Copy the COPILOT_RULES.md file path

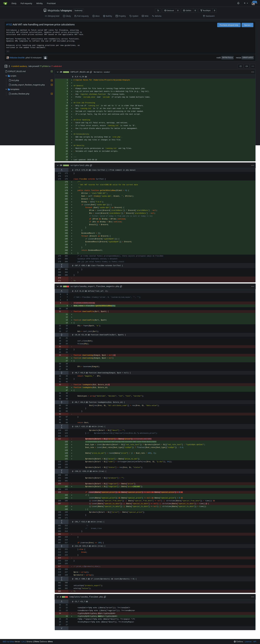tap(91, 72)
